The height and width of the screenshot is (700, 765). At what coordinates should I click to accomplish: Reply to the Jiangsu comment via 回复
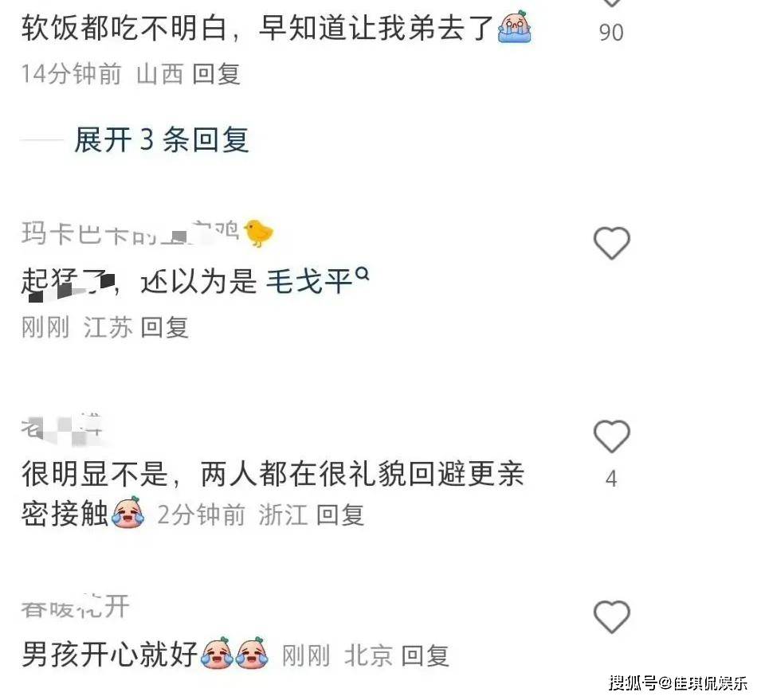[164, 327]
